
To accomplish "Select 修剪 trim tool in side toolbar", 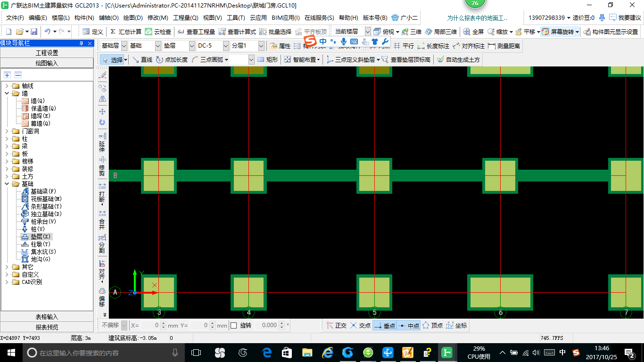I will pyautogui.click(x=102, y=166).
